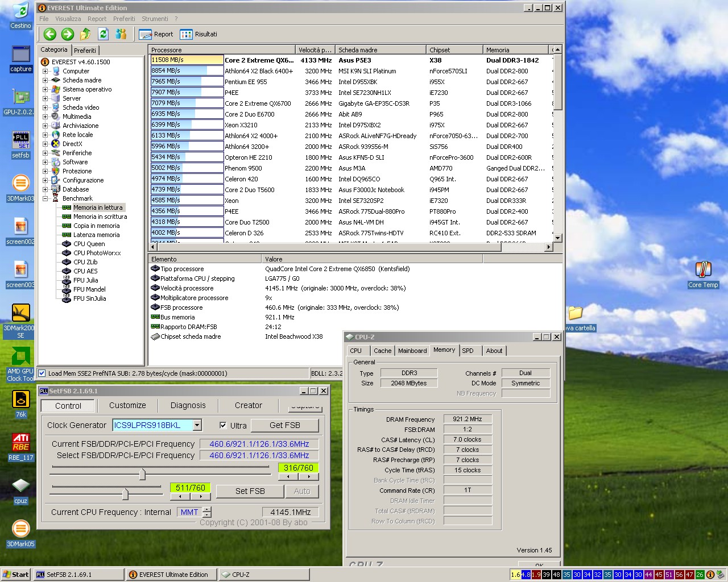Open the GPU-Z desktop shortcut
The image size is (728, 582).
(20, 97)
